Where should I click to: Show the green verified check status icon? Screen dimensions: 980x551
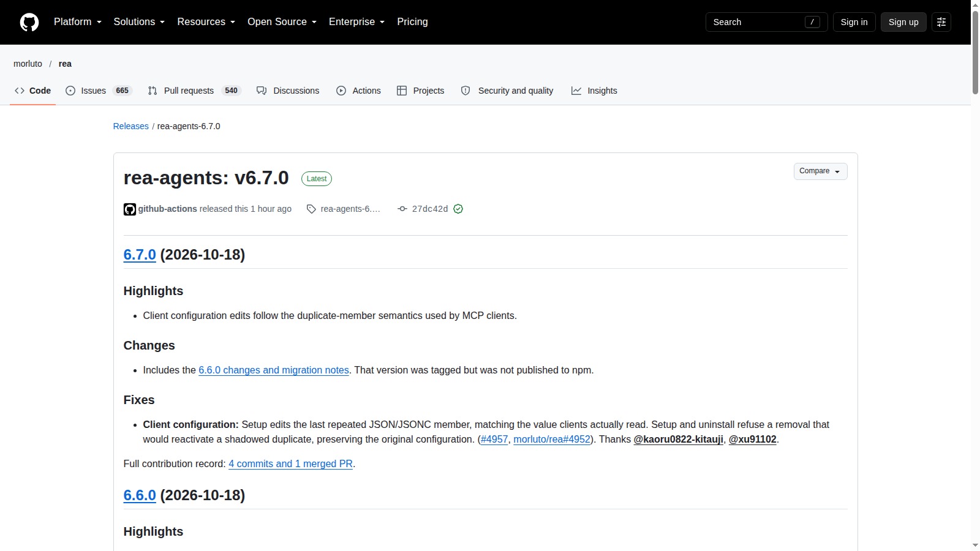[x=458, y=209]
